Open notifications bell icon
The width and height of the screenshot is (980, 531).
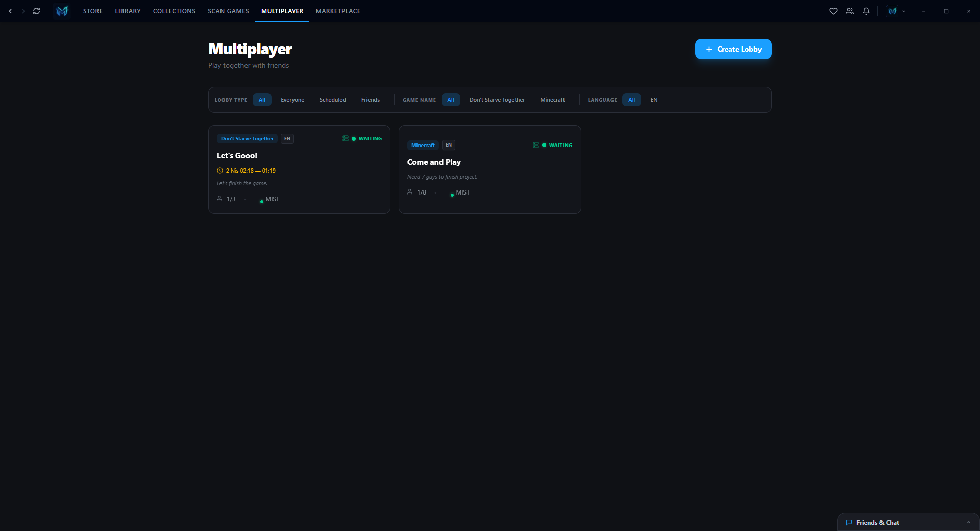click(866, 11)
